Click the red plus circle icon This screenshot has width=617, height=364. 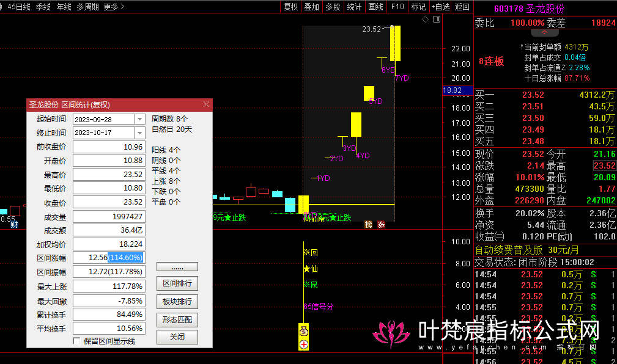[x=304, y=344]
